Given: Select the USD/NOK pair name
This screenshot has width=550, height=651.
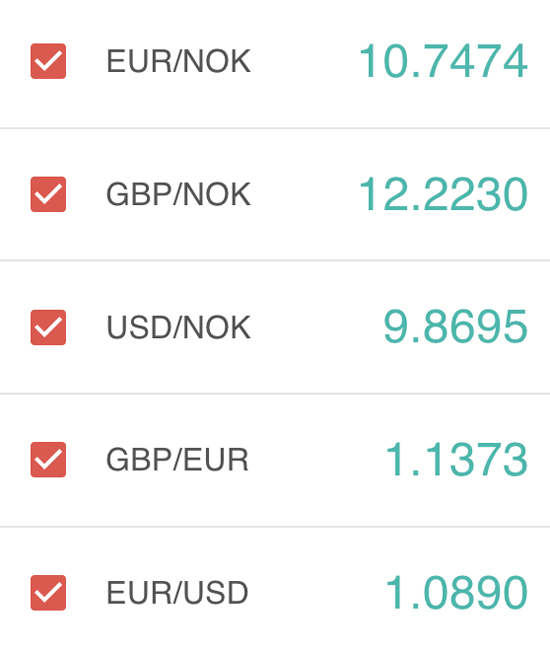Looking at the screenshot, I should pos(178,328).
